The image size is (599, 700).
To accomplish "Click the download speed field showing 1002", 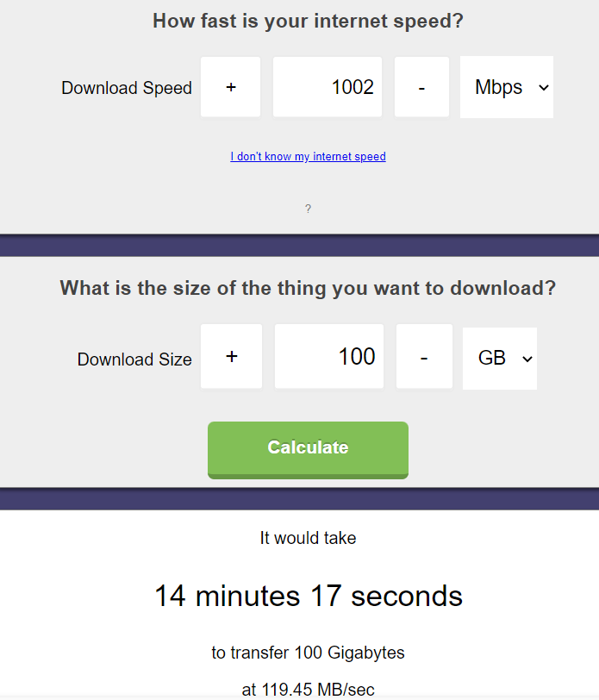I will [x=328, y=87].
